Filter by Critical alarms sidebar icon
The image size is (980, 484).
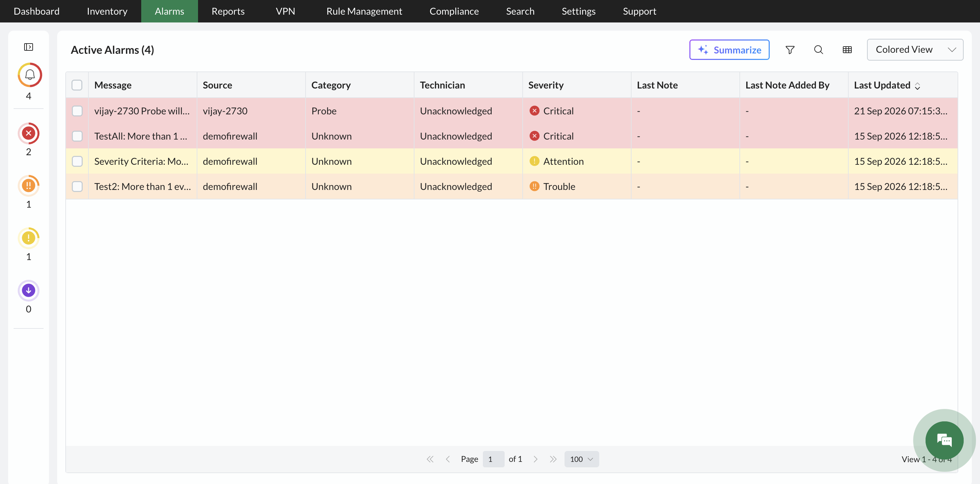(29, 133)
